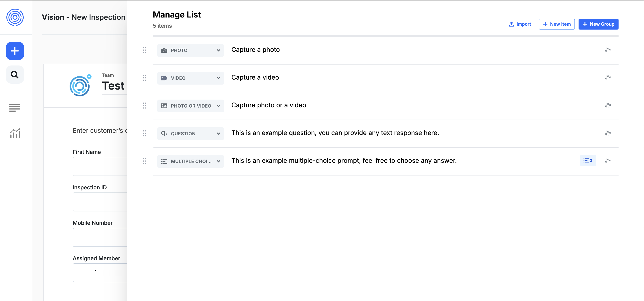Image resolution: width=644 pixels, height=301 pixels.
Task: Open the analytics chart icon in sidebar
Action: pyautogui.click(x=15, y=133)
